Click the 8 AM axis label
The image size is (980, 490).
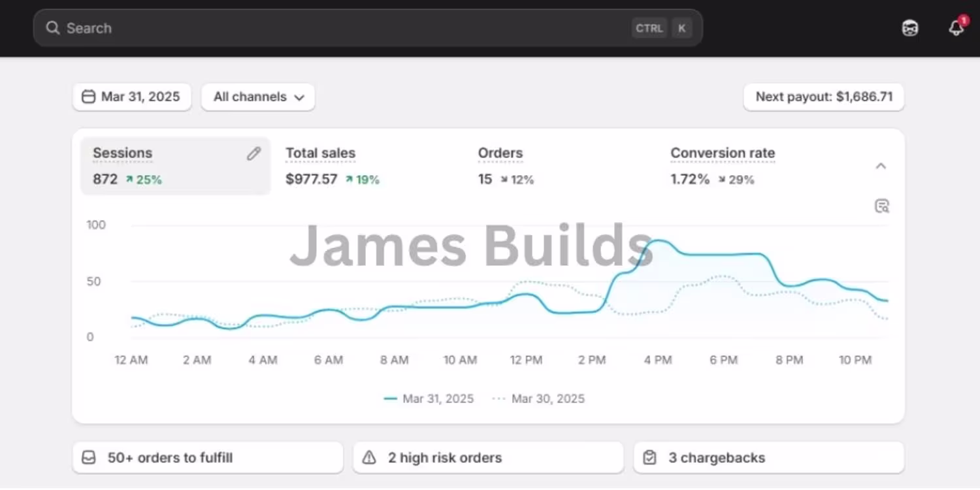click(394, 360)
